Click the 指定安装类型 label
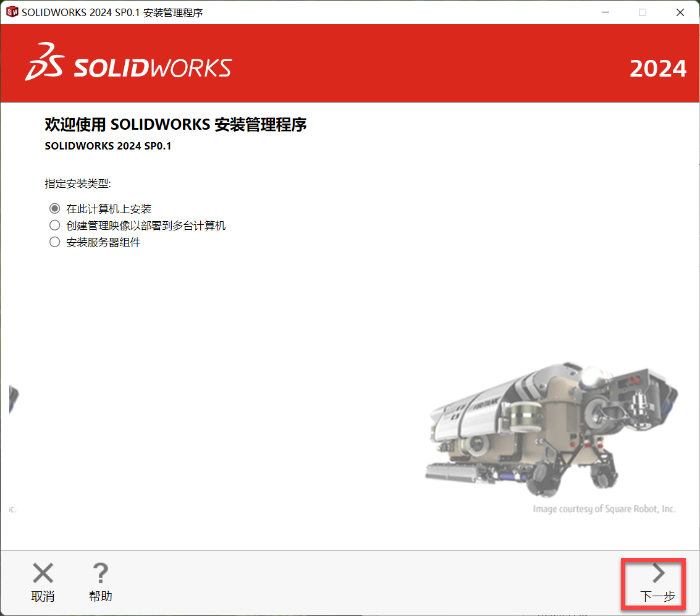Viewport: 700px width, 616px height. pos(78,184)
